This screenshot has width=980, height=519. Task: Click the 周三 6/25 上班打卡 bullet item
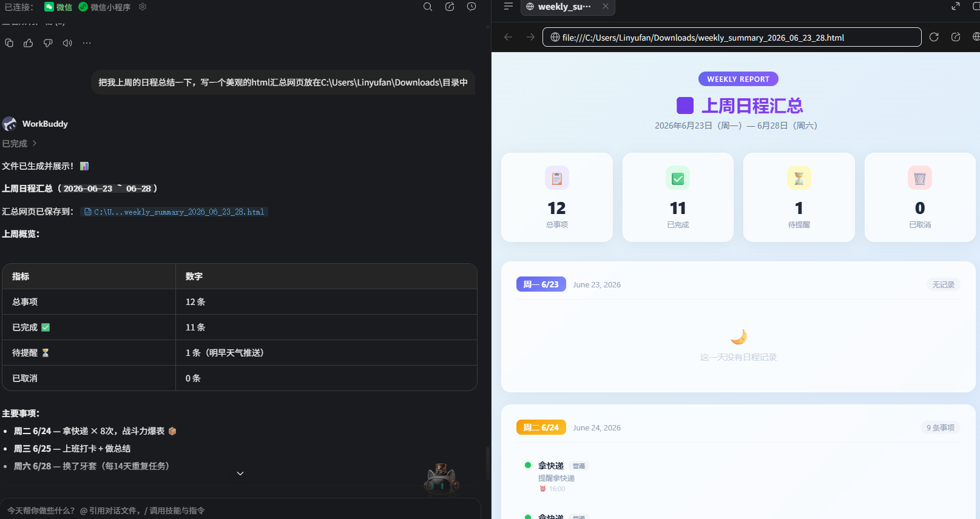coord(72,449)
